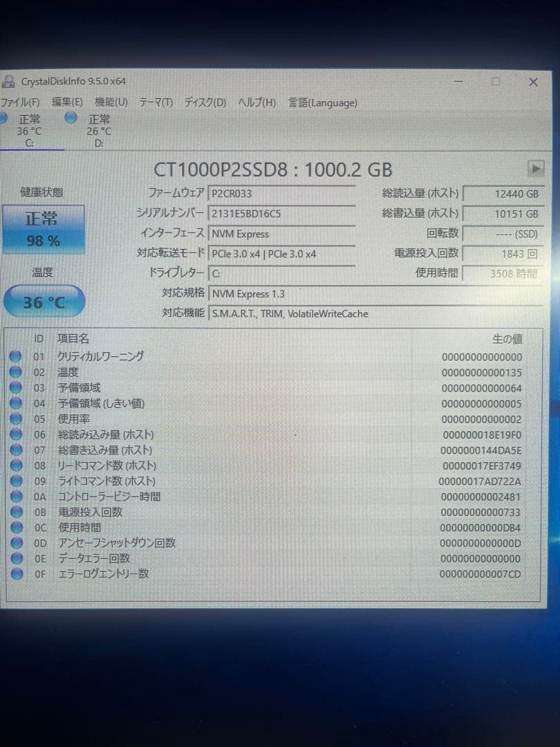
Task: Click status dot for 電源投入回数 attribute
Action: click(16, 512)
